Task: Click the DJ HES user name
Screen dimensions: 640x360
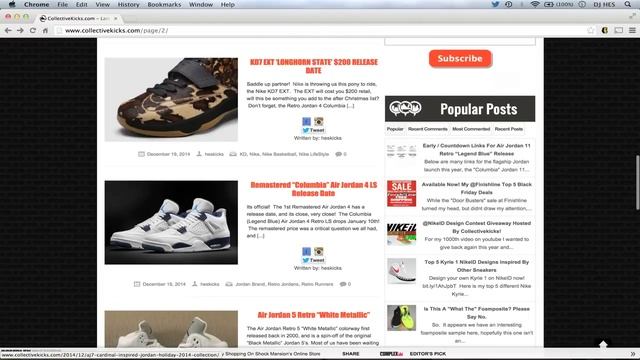Action: pyautogui.click(x=604, y=4)
